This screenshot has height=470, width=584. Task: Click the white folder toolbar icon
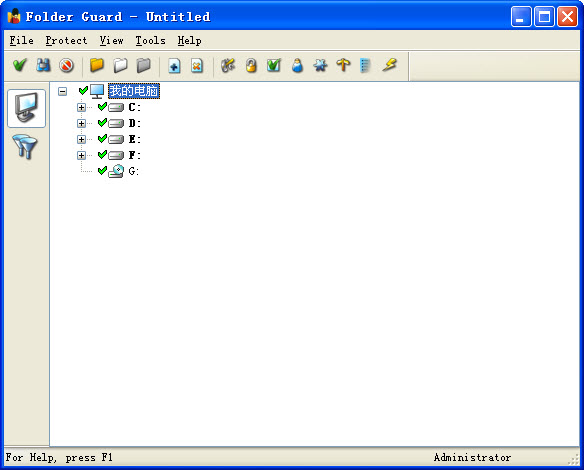pos(120,66)
